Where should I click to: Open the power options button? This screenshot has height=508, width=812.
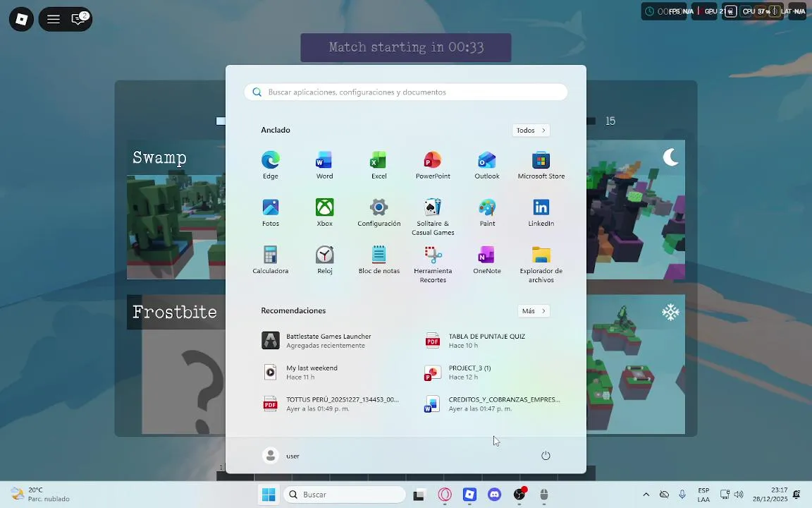click(x=546, y=456)
